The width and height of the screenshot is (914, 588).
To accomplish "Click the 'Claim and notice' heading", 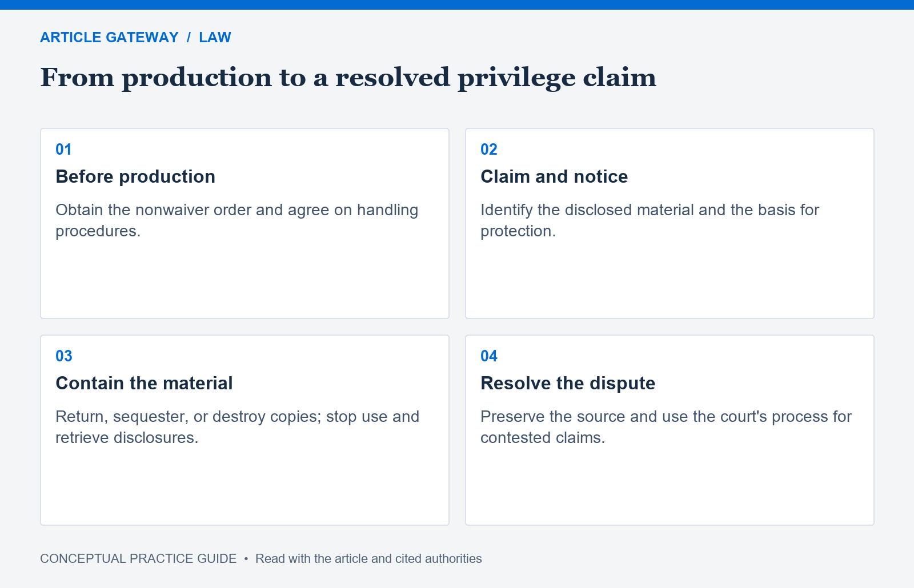I will [x=554, y=177].
